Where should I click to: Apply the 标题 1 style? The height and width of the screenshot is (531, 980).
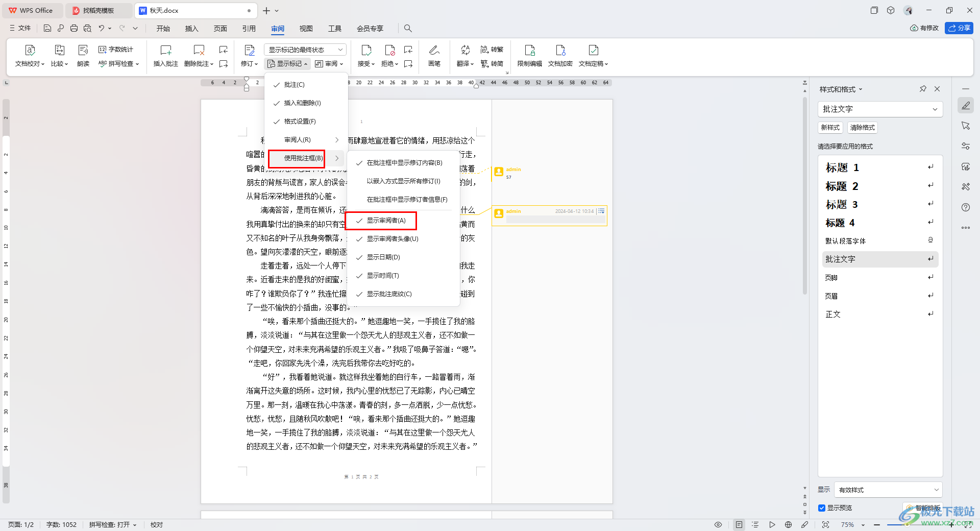(x=880, y=167)
